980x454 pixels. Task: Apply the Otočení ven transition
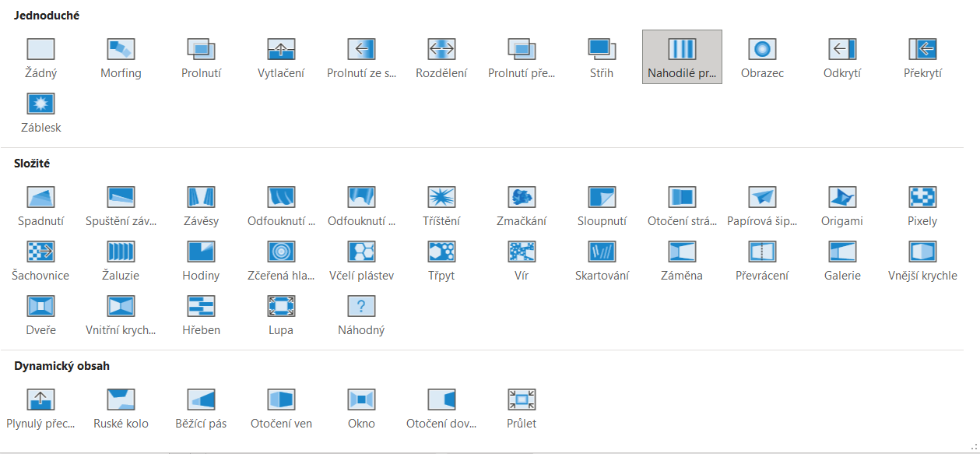281,407
